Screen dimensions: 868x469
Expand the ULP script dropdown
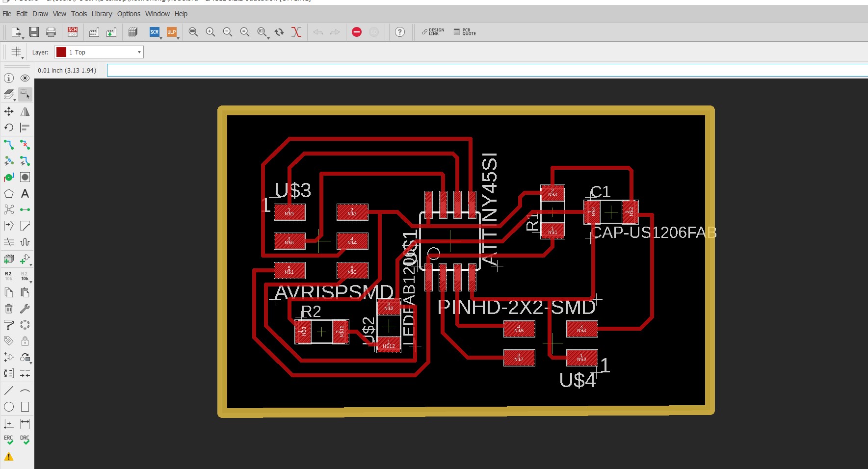178,38
